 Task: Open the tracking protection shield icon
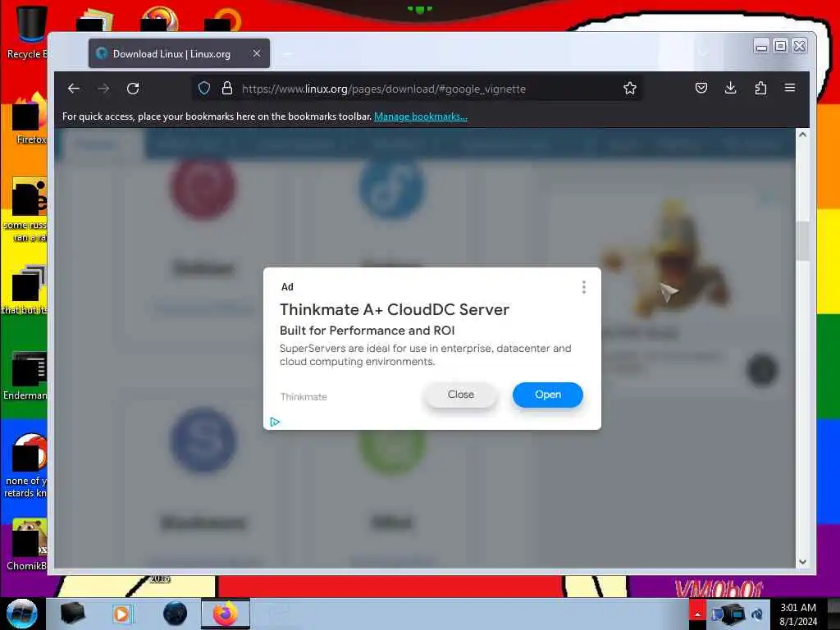click(204, 89)
